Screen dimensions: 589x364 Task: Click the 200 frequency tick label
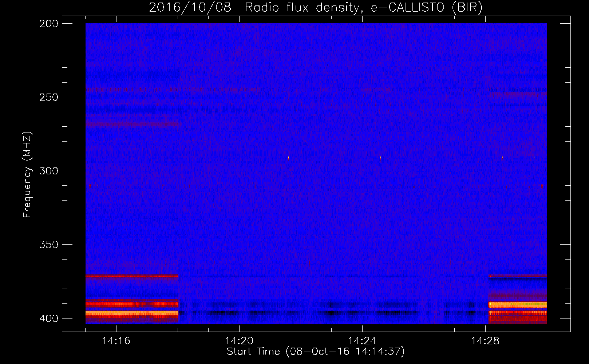(48, 24)
